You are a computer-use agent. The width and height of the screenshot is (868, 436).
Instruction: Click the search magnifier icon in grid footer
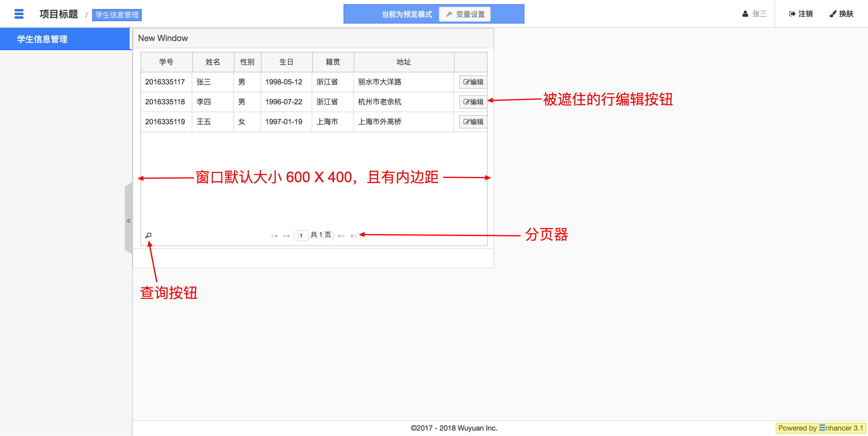point(148,235)
